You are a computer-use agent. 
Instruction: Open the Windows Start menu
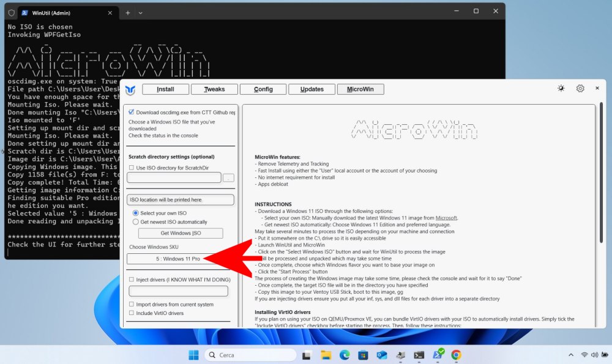tap(193, 355)
